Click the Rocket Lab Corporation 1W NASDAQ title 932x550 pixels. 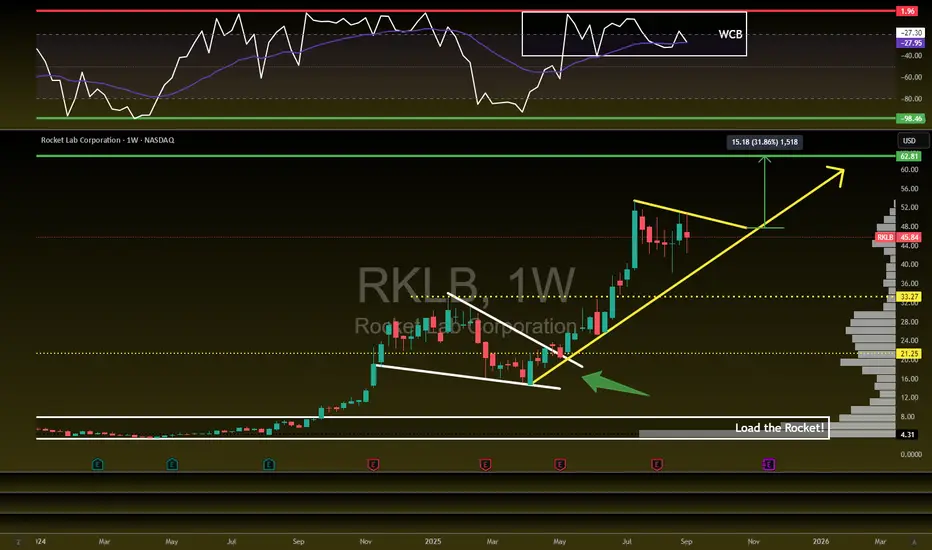[x=108, y=140]
